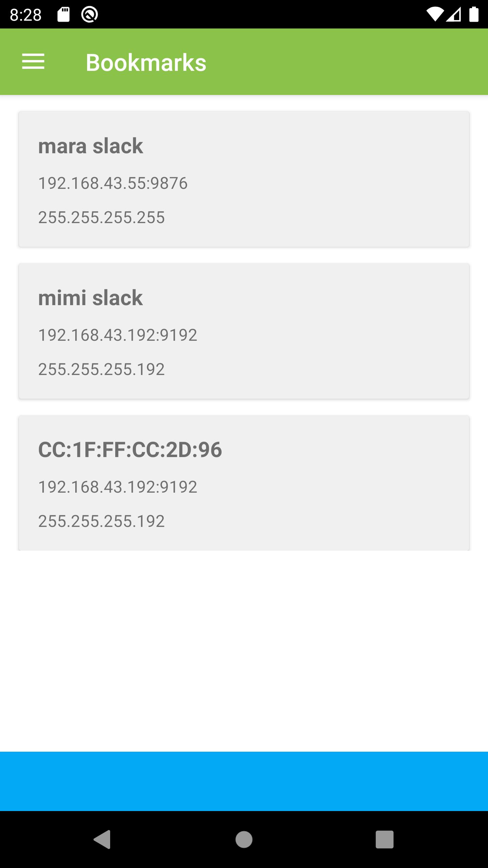Screen dimensions: 488x868
Task: Open the hamburger navigation menu
Action: pyautogui.click(x=33, y=62)
